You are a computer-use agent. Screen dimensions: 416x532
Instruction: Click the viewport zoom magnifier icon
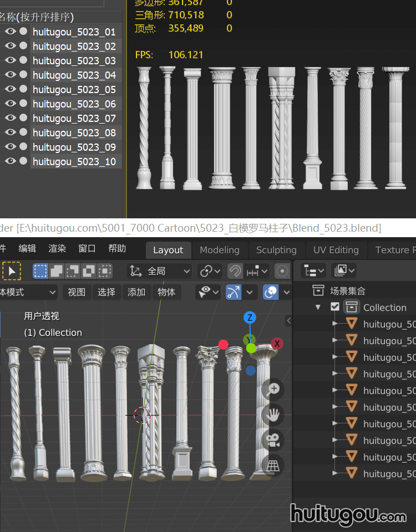click(272, 389)
